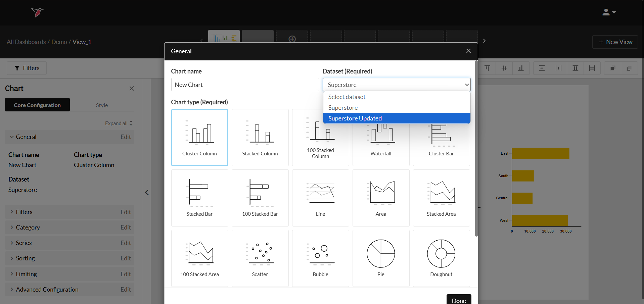Pick the 100 Stacked Area chart type
Screen dimensions: 644x304
(199, 258)
